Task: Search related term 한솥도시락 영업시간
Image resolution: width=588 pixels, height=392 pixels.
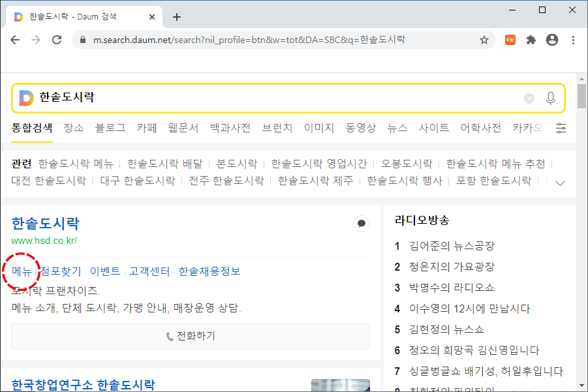Action: (x=319, y=164)
